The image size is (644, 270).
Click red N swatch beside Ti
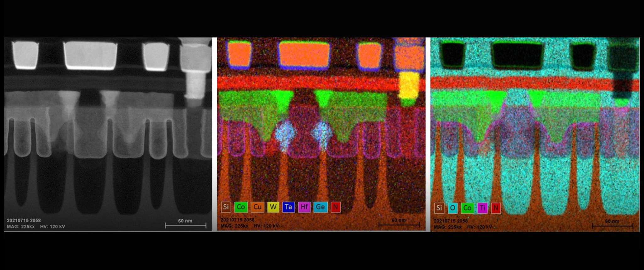point(496,208)
